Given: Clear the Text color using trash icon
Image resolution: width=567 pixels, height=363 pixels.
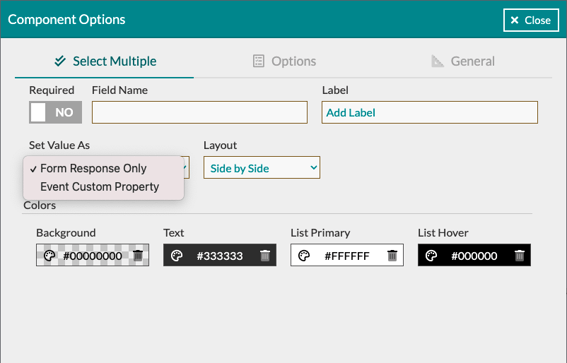Looking at the screenshot, I should pyautogui.click(x=265, y=255).
